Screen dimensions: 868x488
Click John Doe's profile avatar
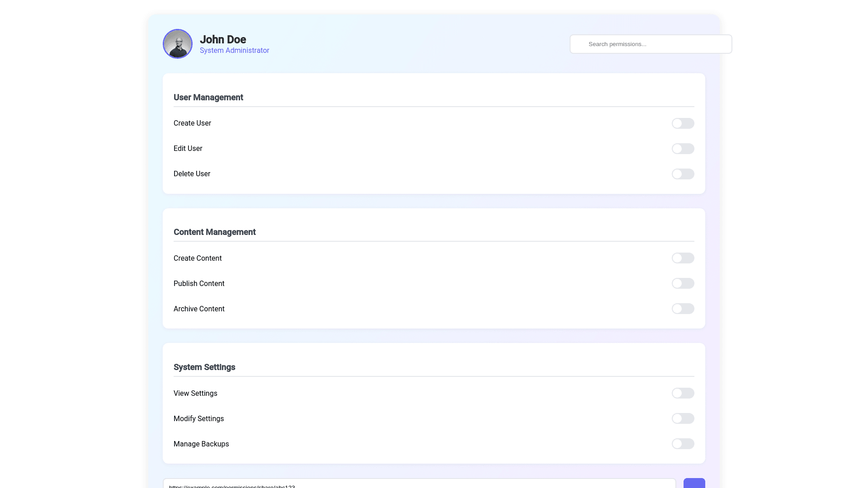178,44
